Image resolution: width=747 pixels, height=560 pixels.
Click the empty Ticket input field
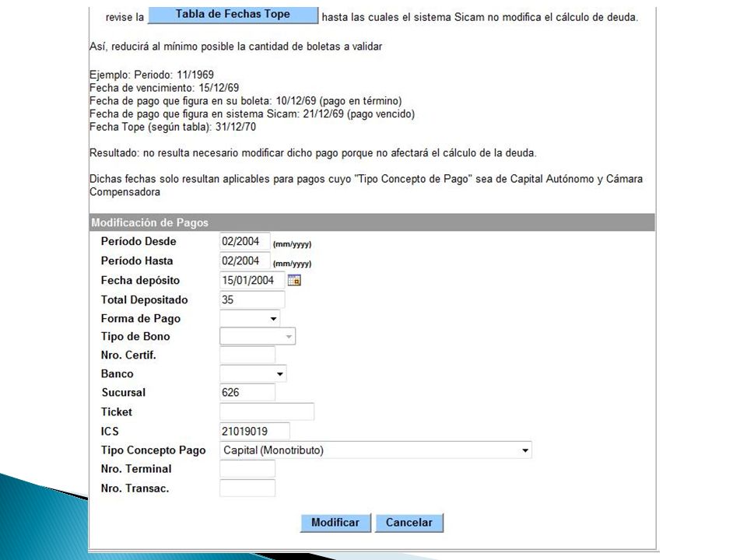pos(267,411)
